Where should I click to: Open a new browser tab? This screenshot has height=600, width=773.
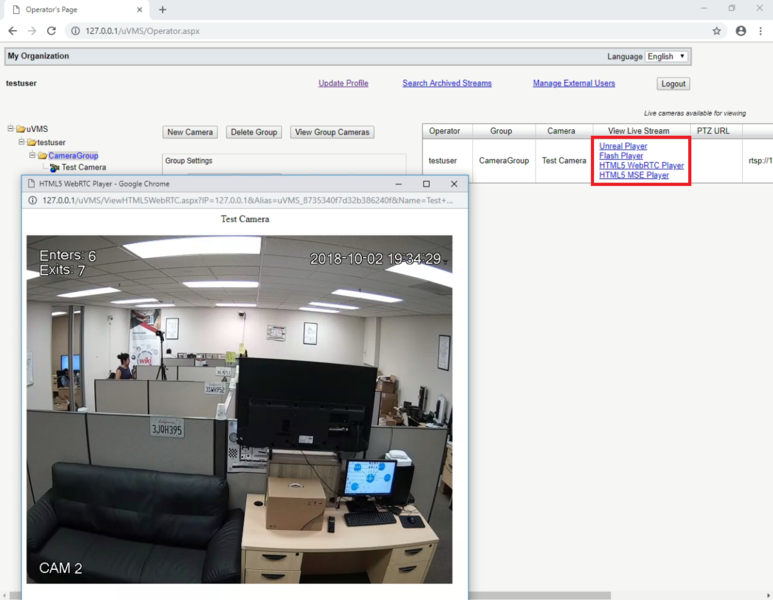pos(163,9)
